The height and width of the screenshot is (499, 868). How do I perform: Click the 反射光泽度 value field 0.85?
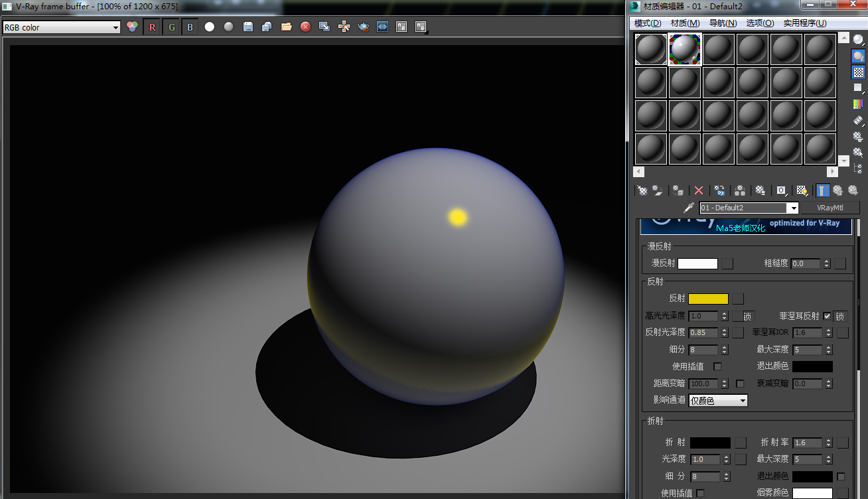(704, 332)
